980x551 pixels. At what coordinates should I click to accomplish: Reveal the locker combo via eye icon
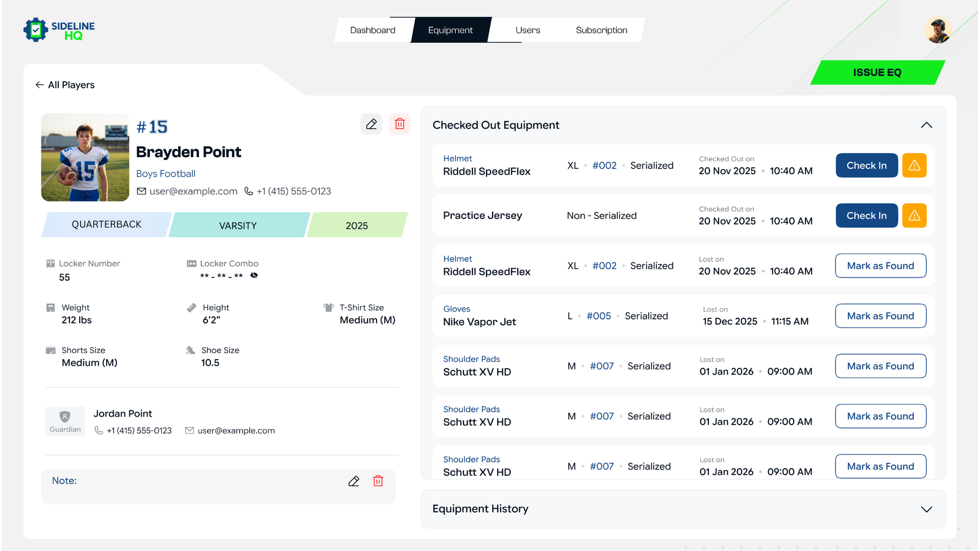click(254, 275)
